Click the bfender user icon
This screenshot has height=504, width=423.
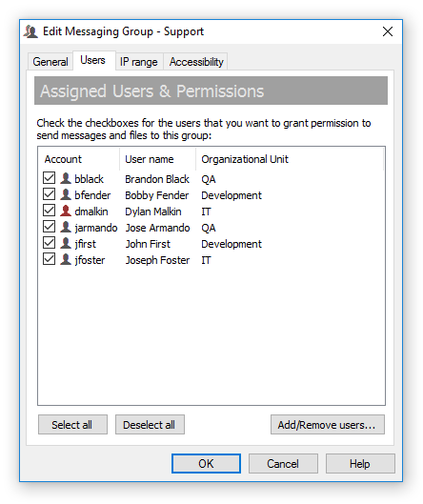point(66,194)
